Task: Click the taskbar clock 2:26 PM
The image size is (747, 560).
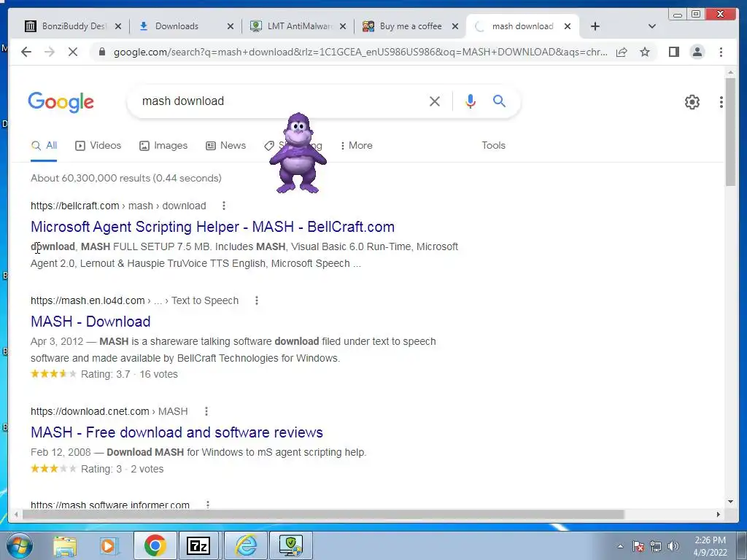Action: pos(710,540)
